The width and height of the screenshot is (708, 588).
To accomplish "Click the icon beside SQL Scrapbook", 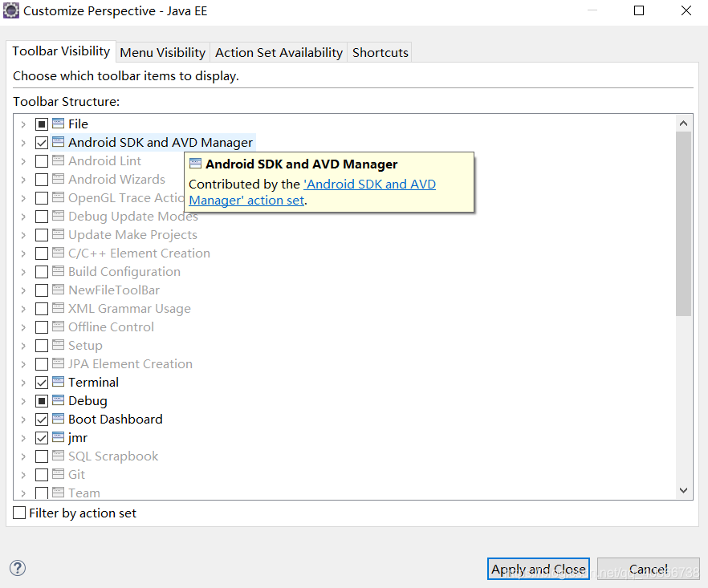I will pos(59,456).
